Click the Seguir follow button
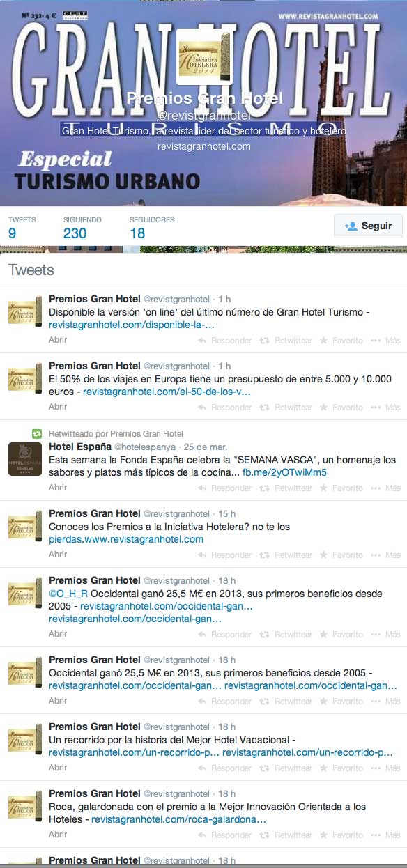The width and height of the screenshot is (407, 868). [368, 226]
